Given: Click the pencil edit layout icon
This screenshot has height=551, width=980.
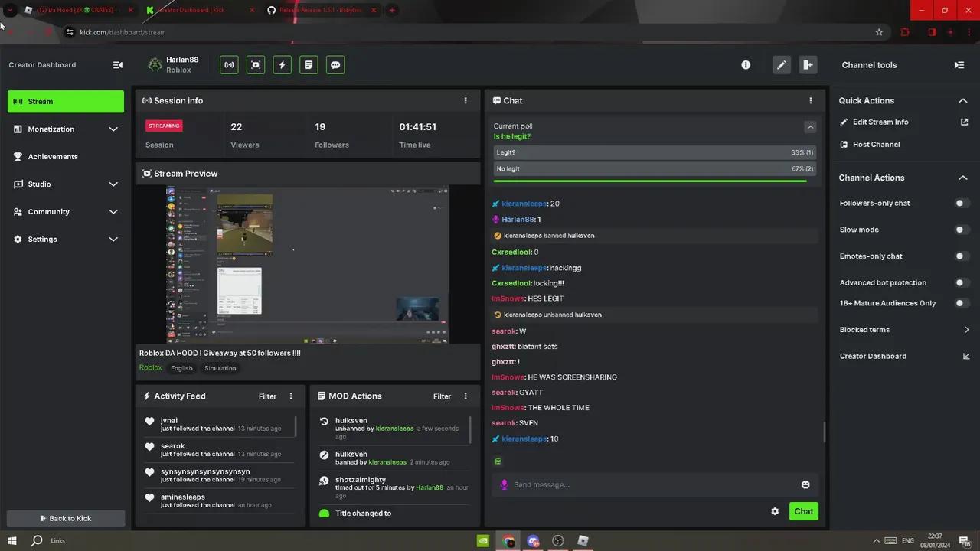Looking at the screenshot, I should click(x=781, y=65).
